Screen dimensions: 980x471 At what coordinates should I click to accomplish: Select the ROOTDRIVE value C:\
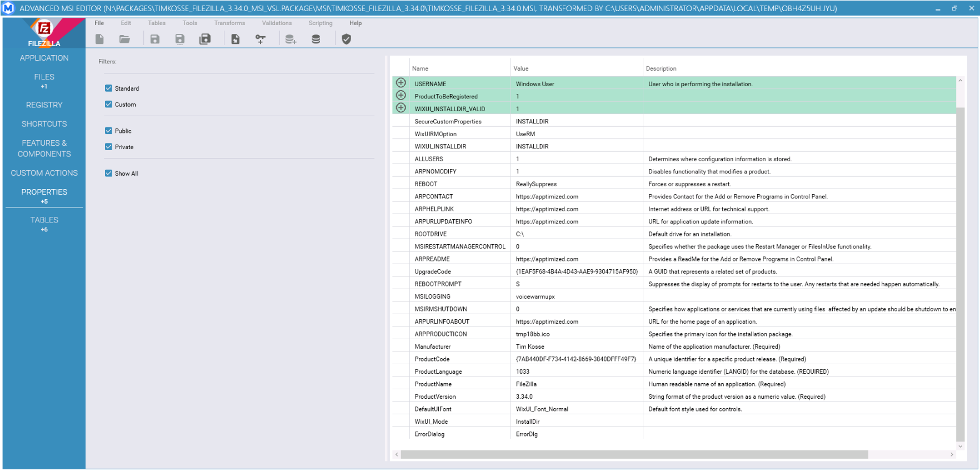(519, 234)
